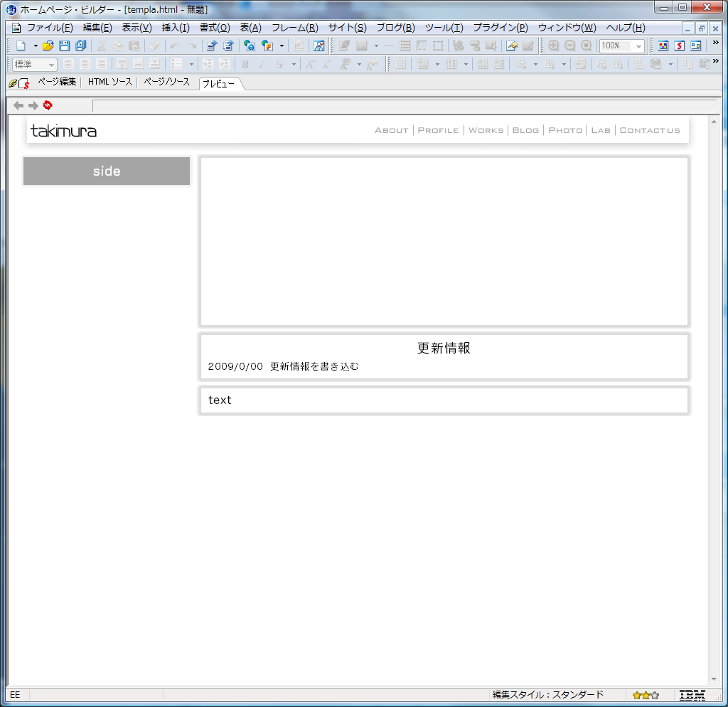Show hidden items of the top toolbar
728x707 pixels.
pos(715,43)
